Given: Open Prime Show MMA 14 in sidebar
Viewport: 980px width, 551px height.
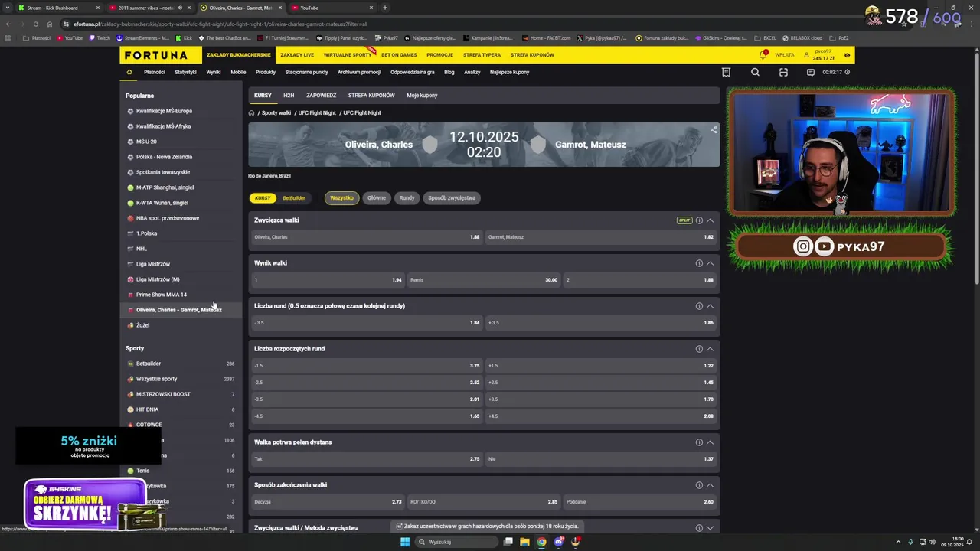Looking at the screenshot, I should point(161,295).
